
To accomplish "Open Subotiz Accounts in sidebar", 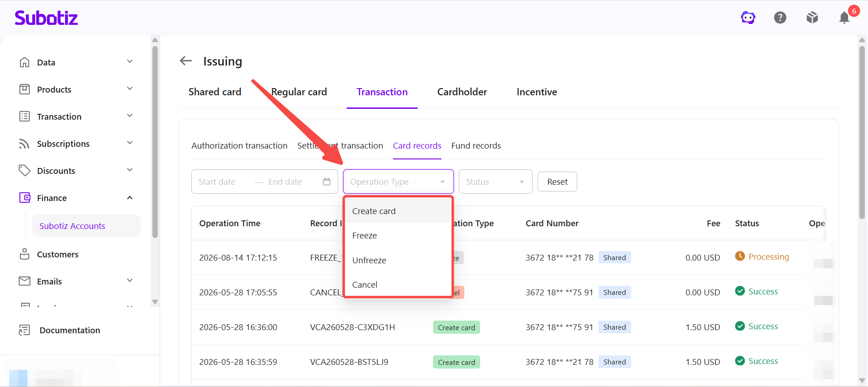I will click(x=86, y=226).
